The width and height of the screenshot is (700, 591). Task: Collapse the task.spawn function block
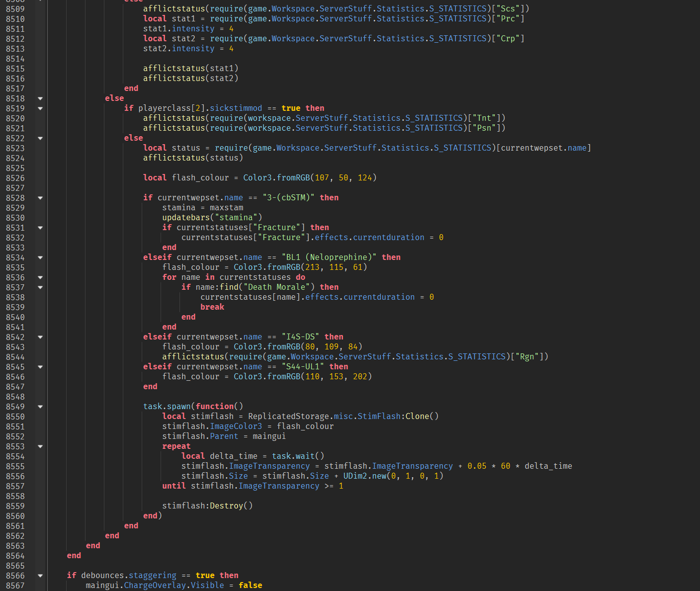click(x=40, y=406)
